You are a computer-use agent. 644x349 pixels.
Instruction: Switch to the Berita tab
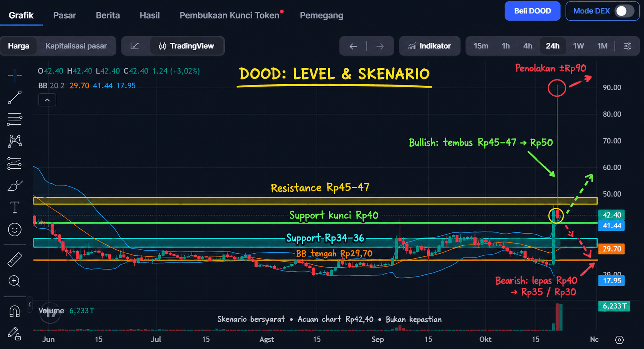108,16
